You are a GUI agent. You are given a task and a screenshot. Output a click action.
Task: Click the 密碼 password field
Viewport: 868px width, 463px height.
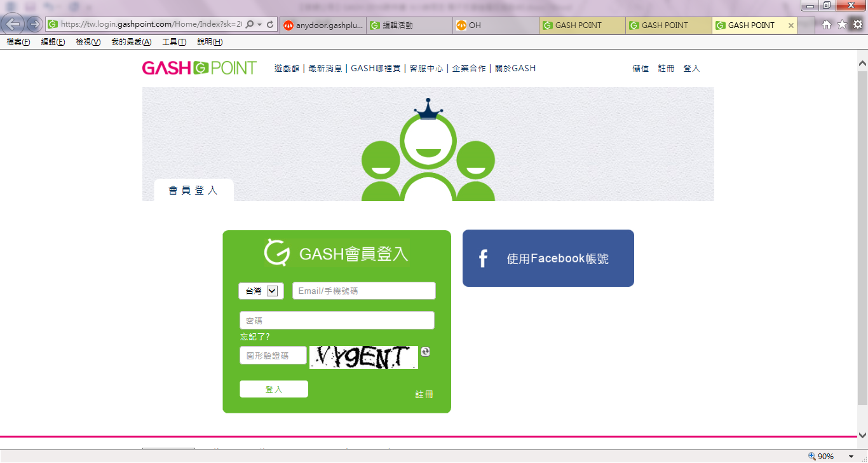click(337, 321)
